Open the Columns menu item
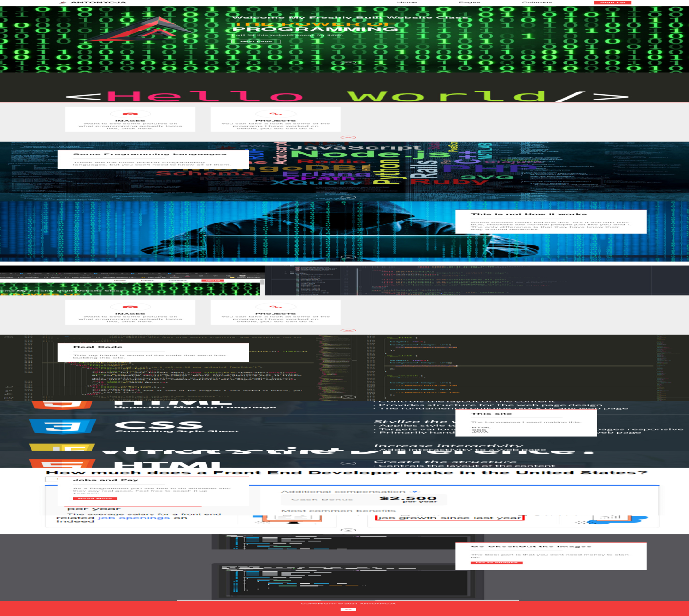Image resolution: width=689 pixels, height=616 pixels. pyautogui.click(x=537, y=2)
